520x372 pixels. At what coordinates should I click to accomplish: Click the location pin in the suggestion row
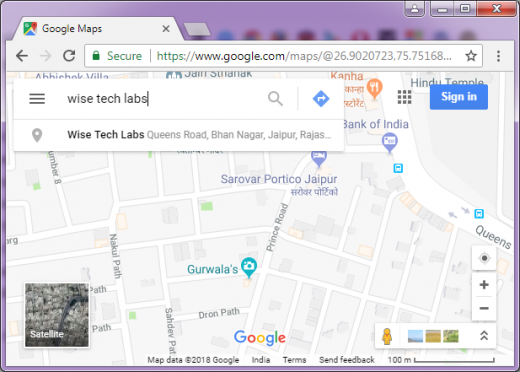click(37, 135)
